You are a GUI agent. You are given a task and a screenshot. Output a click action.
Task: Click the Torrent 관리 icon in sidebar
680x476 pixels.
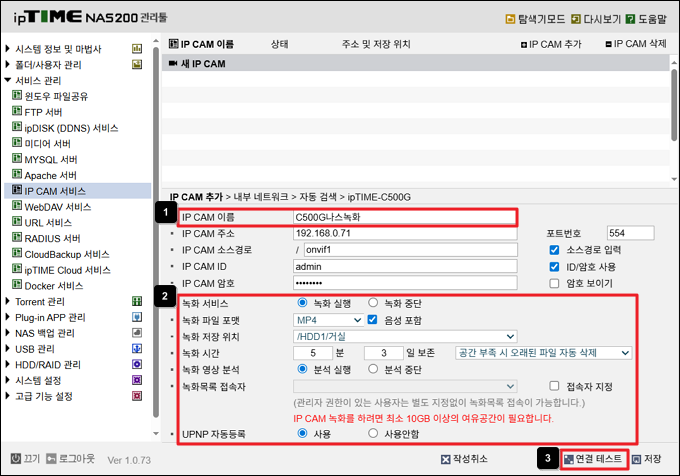(x=137, y=301)
